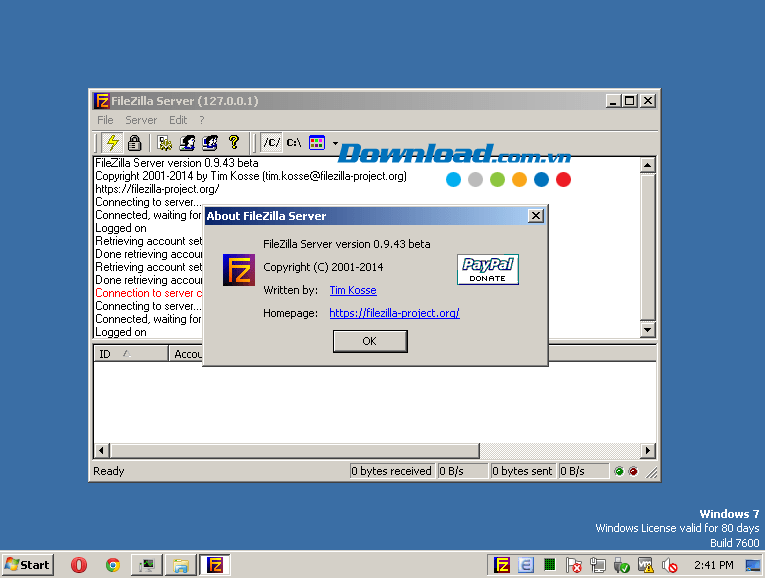This screenshot has width=765, height=578.
Task: Click the FileZilla Server taskbar button
Action: point(215,565)
